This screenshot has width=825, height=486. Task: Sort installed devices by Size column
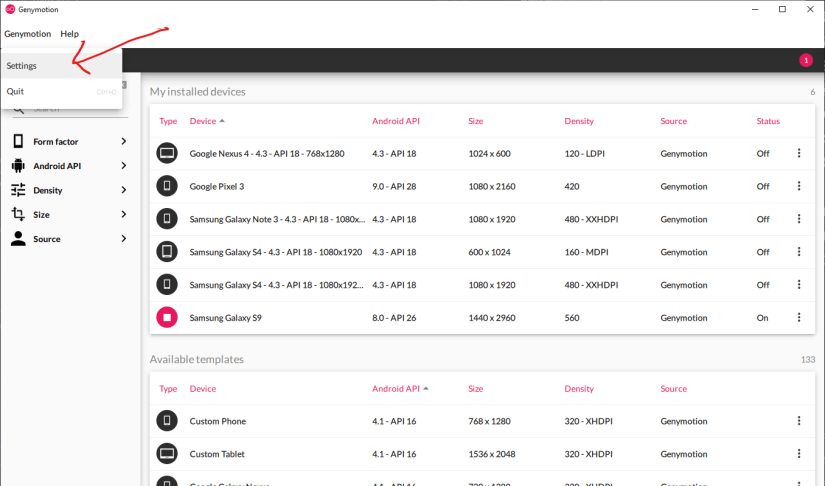pyautogui.click(x=476, y=121)
